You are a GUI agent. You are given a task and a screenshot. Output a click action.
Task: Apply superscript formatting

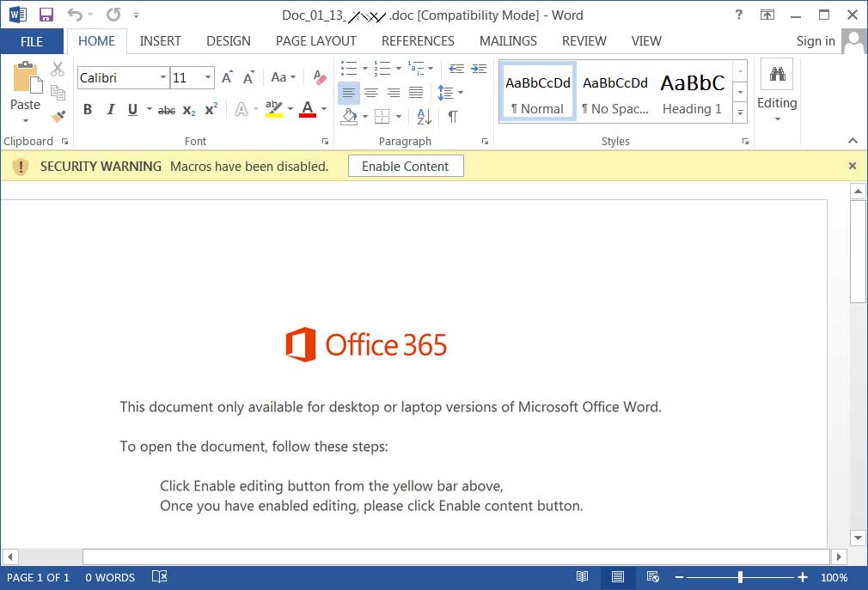click(211, 109)
